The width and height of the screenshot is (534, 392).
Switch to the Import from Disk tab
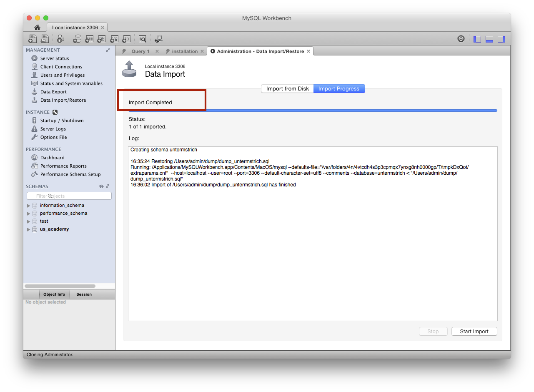(288, 88)
